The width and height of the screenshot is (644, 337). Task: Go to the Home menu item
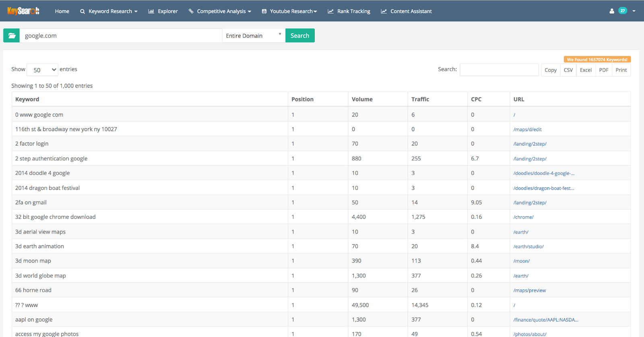point(62,11)
